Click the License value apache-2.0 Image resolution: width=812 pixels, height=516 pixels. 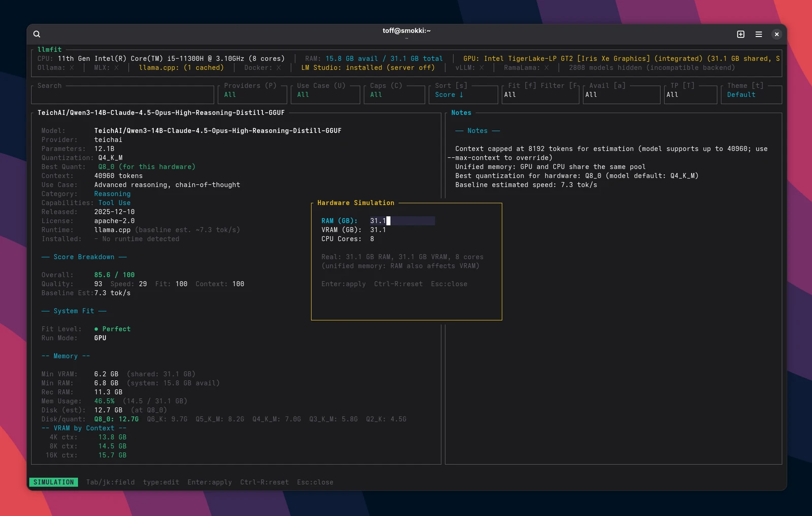click(114, 221)
